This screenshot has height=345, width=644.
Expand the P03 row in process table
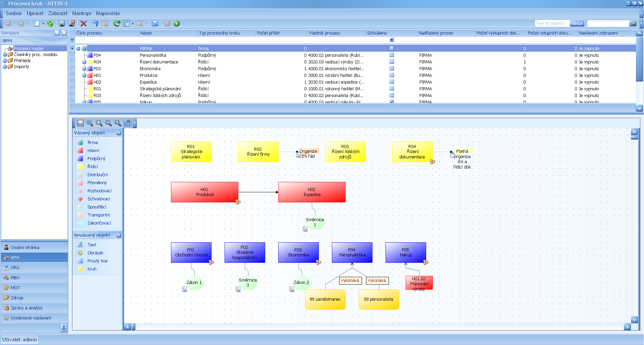click(x=84, y=68)
